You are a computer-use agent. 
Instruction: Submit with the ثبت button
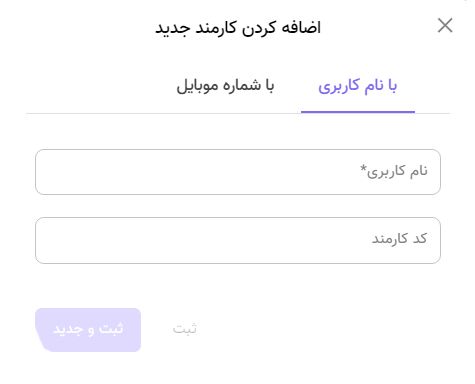point(185,329)
